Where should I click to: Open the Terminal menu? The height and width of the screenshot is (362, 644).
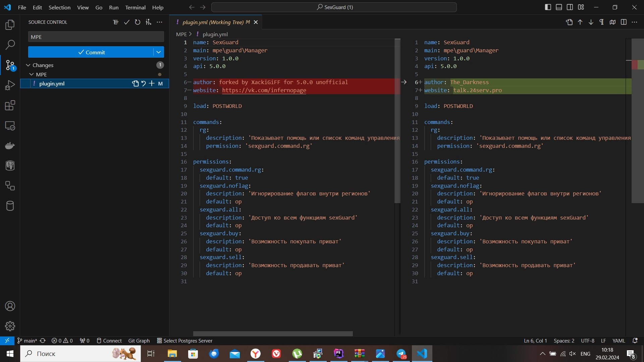(x=135, y=7)
